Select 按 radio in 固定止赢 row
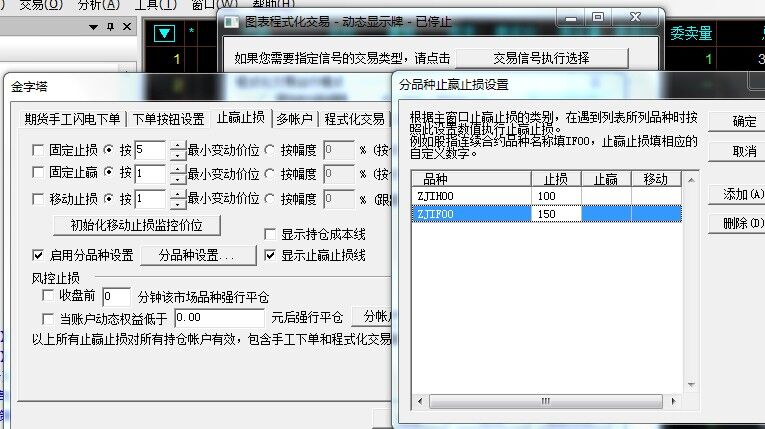 pyautogui.click(x=109, y=172)
